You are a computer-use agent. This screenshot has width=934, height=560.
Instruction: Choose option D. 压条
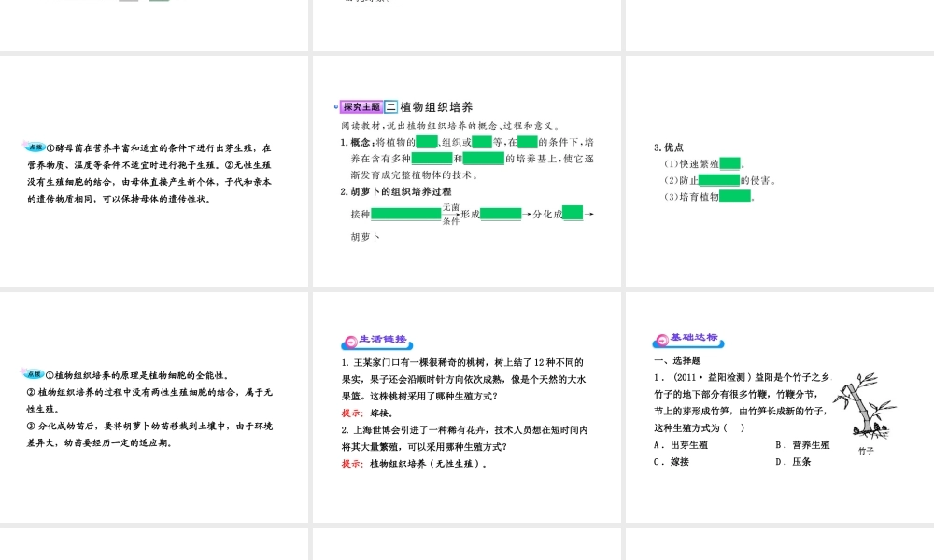(793, 461)
